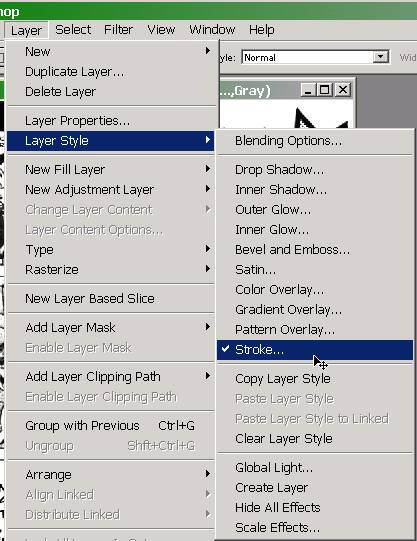The height and width of the screenshot is (541, 417).
Task: Open the Window menu
Action: click(x=212, y=30)
